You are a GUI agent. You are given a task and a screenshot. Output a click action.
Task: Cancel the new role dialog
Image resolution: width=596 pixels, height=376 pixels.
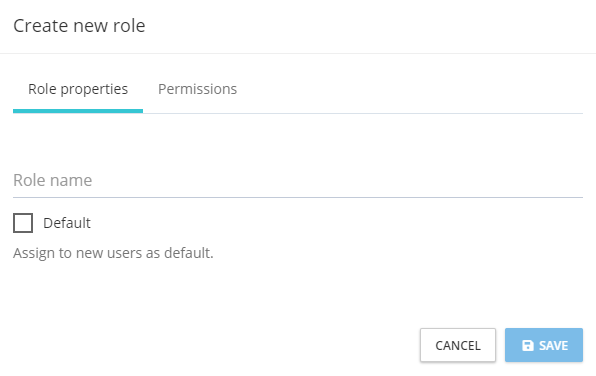point(458,345)
